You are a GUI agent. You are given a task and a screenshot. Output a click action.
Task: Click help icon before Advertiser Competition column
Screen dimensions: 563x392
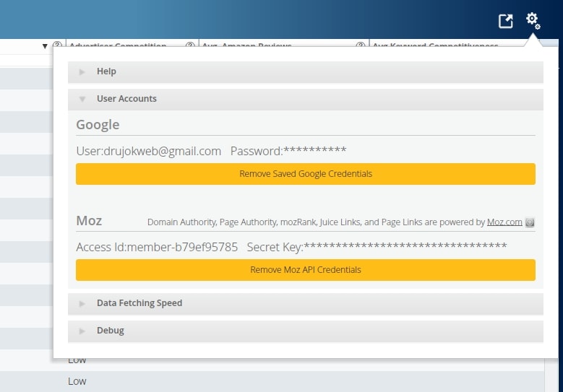[57, 45]
